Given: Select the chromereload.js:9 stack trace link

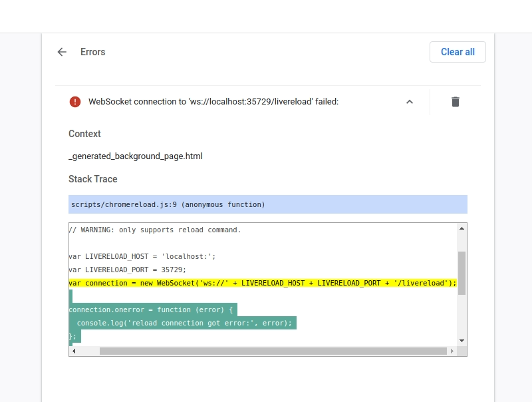Looking at the screenshot, I should [166, 204].
